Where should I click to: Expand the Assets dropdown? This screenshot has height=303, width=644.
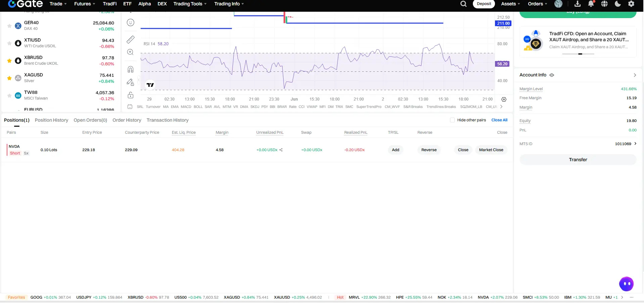510,4
